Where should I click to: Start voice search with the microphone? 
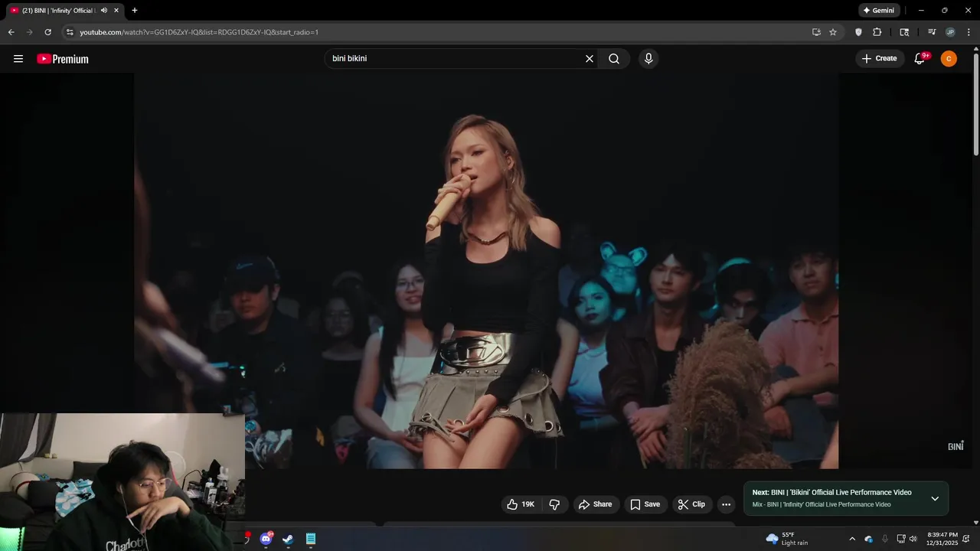pos(648,59)
